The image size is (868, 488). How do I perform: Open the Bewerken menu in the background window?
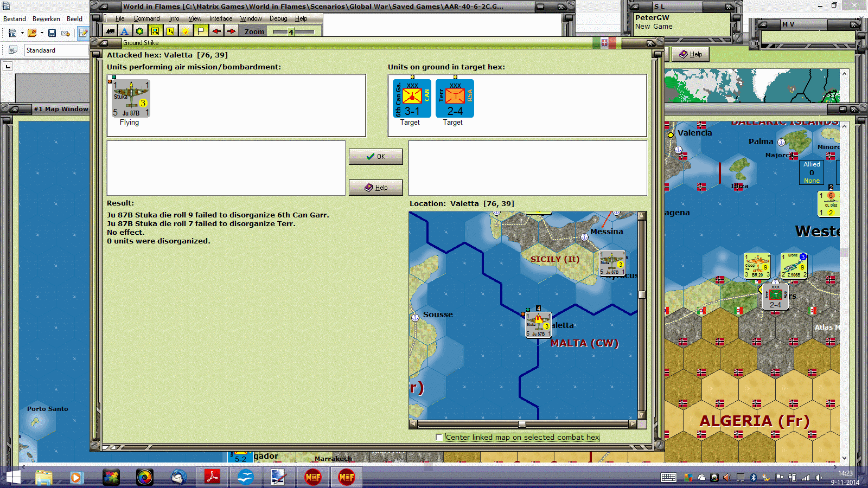click(46, 19)
